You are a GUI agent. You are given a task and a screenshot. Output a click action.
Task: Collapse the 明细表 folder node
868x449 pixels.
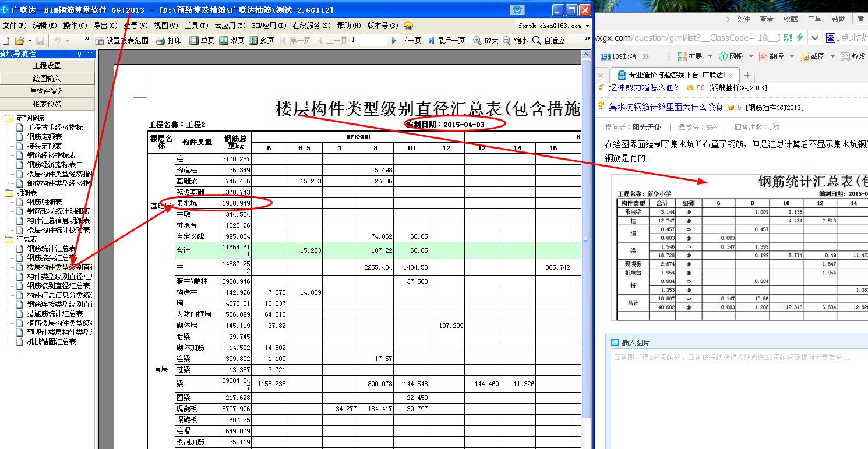point(9,193)
